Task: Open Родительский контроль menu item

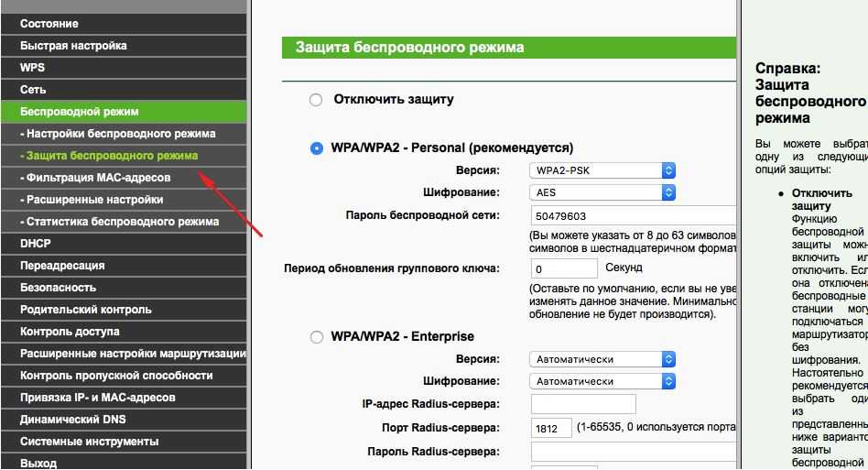Action: (86, 310)
